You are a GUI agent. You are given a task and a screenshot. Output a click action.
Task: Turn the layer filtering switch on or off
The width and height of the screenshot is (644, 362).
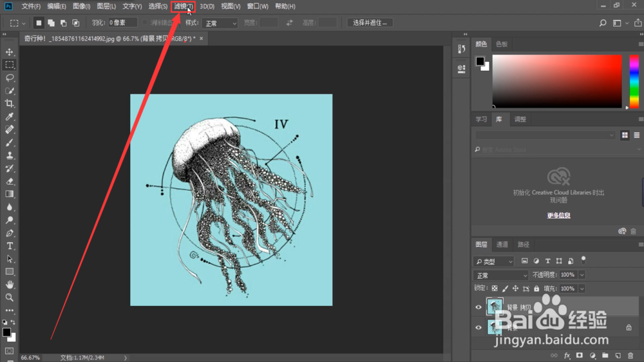(583, 260)
